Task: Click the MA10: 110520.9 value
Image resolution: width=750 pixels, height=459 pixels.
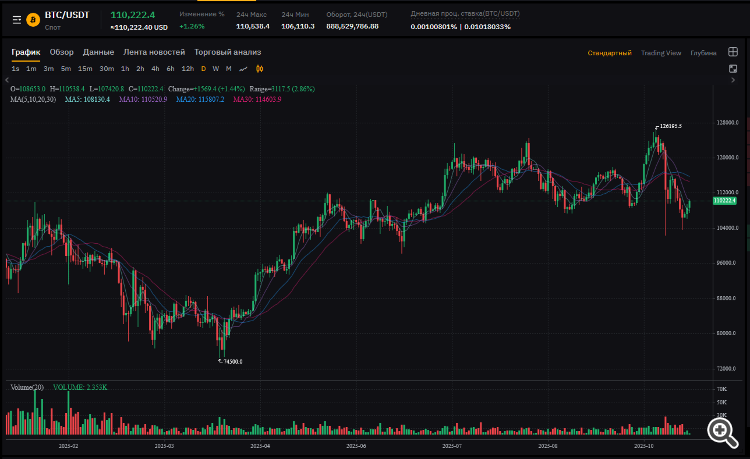Action: coord(143,99)
